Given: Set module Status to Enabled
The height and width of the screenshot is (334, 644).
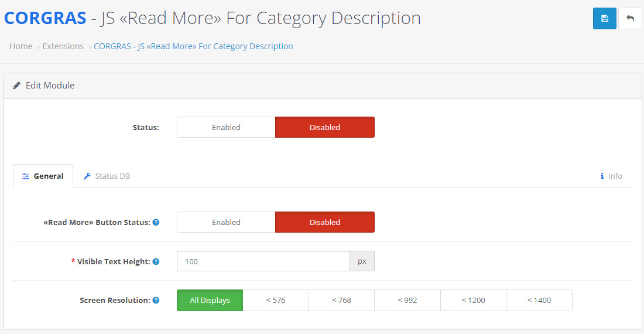Looking at the screenshot, I should (x=227, y=127).
